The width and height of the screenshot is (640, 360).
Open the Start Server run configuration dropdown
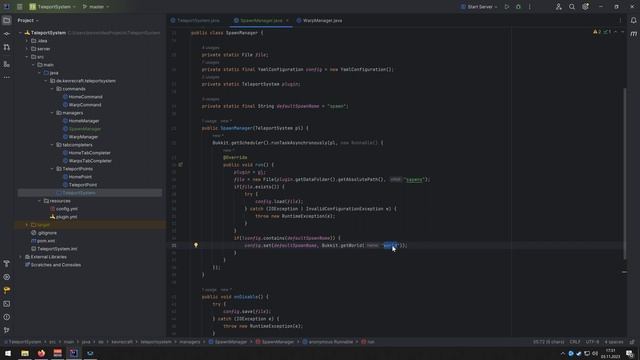click(479, 7)
